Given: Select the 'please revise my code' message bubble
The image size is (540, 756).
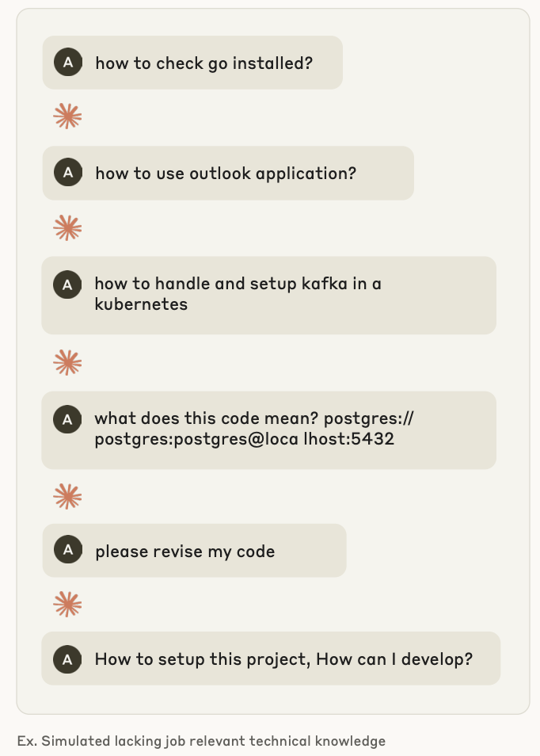Looking at the screenshot, I should point(195,551).
